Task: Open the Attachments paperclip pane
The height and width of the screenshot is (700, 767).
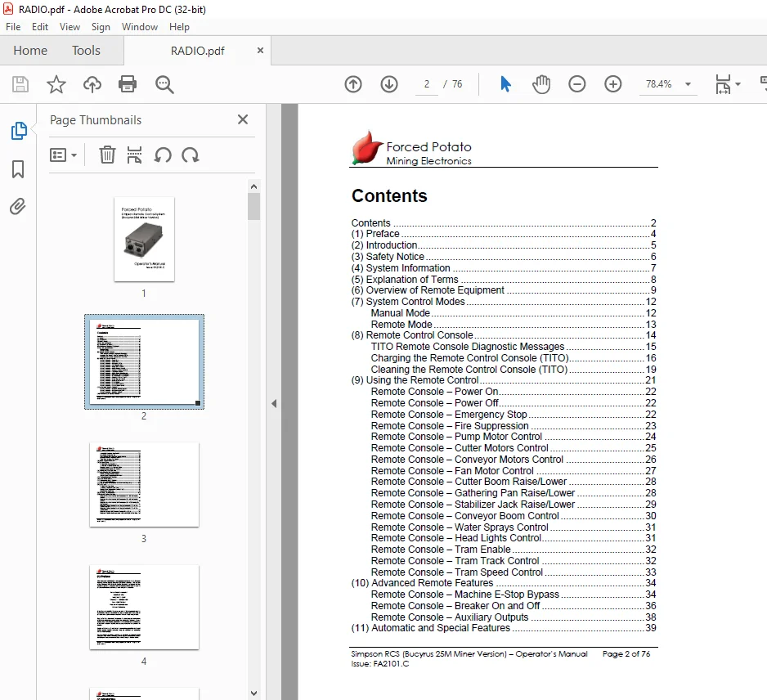Action: [18, 206]
